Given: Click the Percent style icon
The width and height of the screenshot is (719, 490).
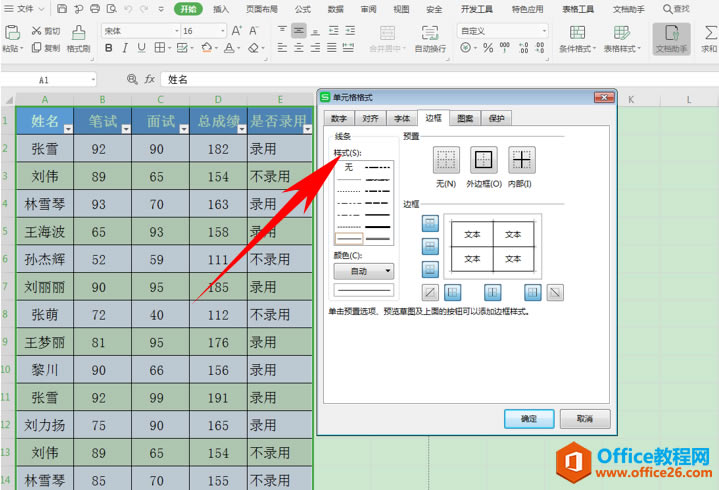Looking at the screenshot, I should (x=488, y=48).
